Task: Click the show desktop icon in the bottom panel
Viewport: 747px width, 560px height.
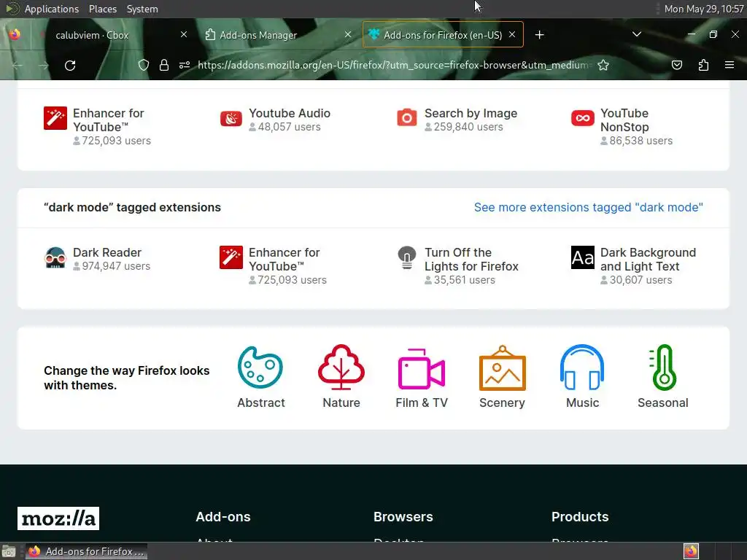Action: tap(9, 551)
